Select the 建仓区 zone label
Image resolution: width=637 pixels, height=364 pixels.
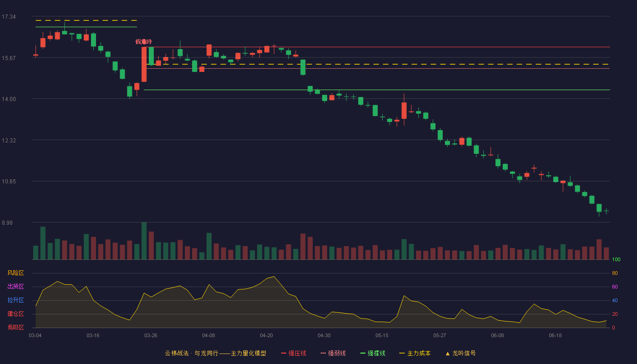tap(15, 314)
